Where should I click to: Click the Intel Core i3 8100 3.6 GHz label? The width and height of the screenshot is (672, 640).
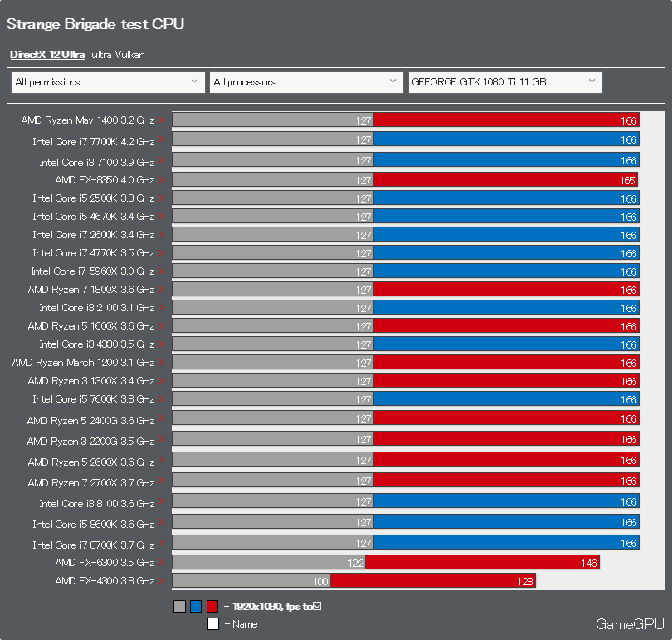click(96, 503)
